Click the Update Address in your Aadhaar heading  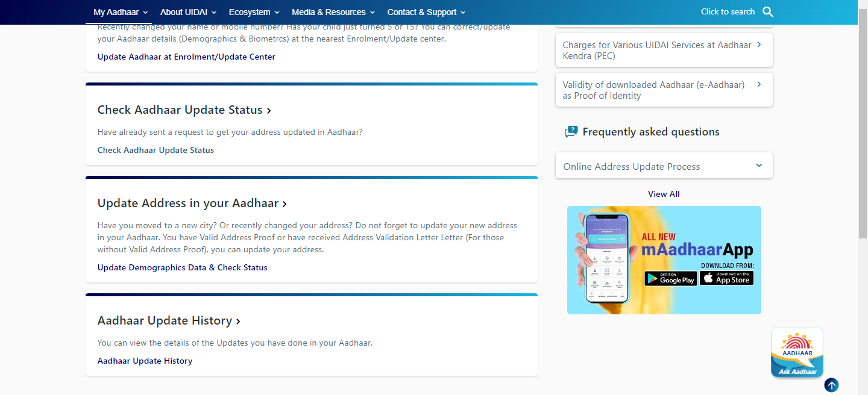coord(192,204)
